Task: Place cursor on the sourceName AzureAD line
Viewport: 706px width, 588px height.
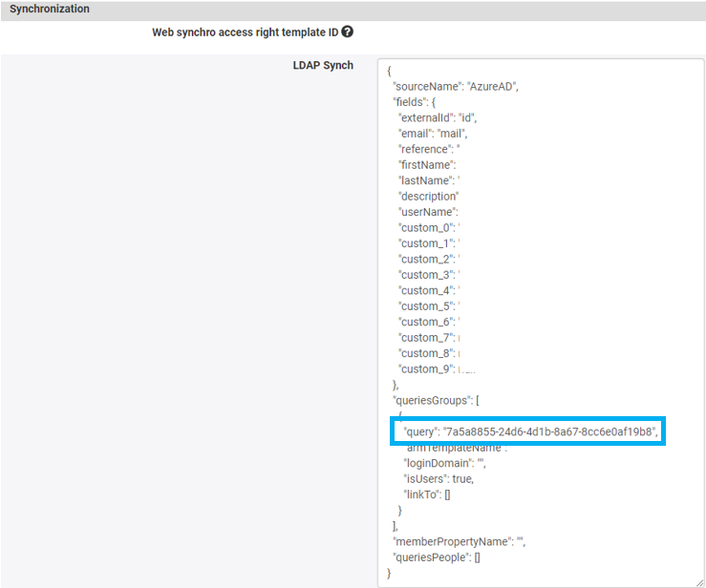Action: tap(455, 87)
